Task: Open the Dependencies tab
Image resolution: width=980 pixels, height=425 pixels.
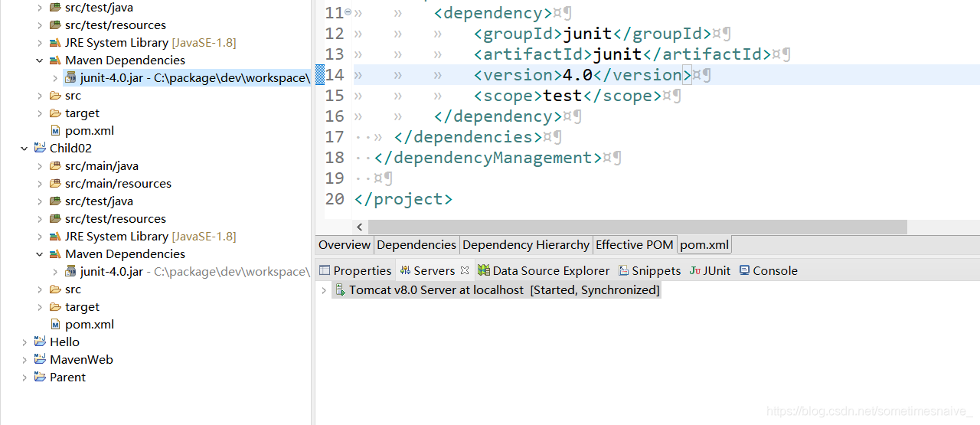Action: pos(416,244)
